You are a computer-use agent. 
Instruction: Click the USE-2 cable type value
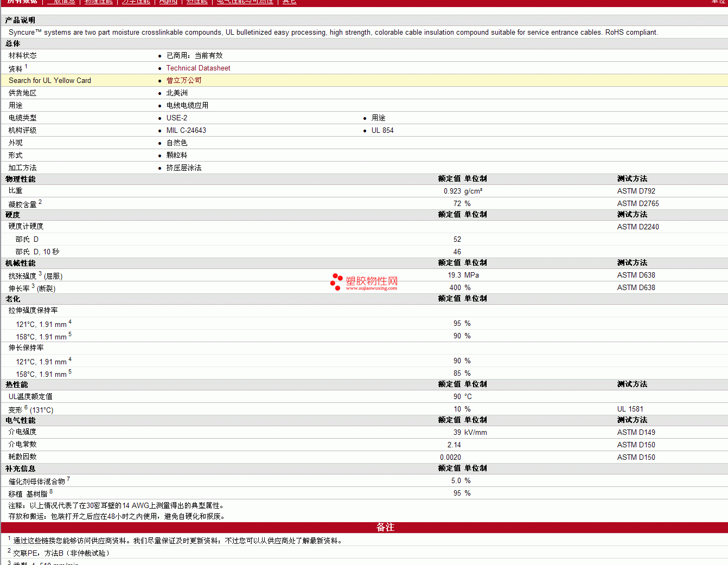pos(177,118)
